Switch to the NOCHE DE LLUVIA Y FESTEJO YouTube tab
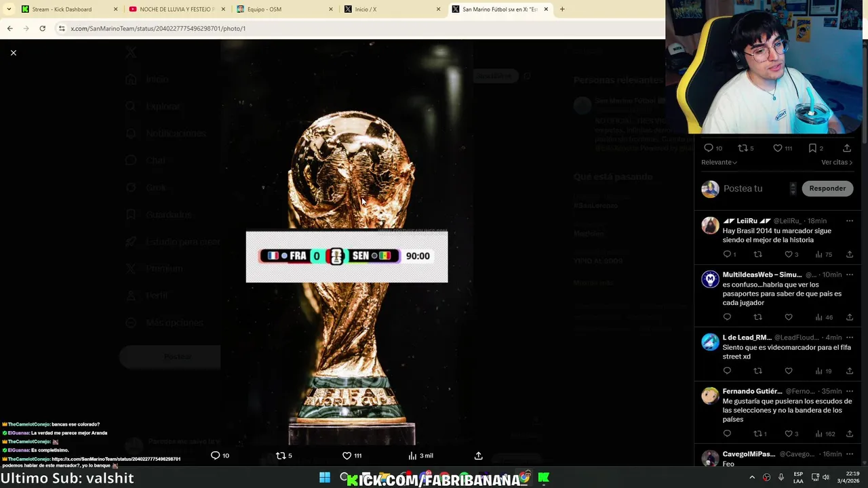 click(178, 9)
